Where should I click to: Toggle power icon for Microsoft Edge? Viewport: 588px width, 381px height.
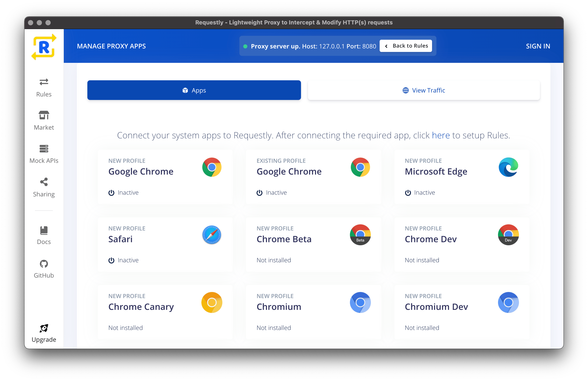click(x=408, y=193)
